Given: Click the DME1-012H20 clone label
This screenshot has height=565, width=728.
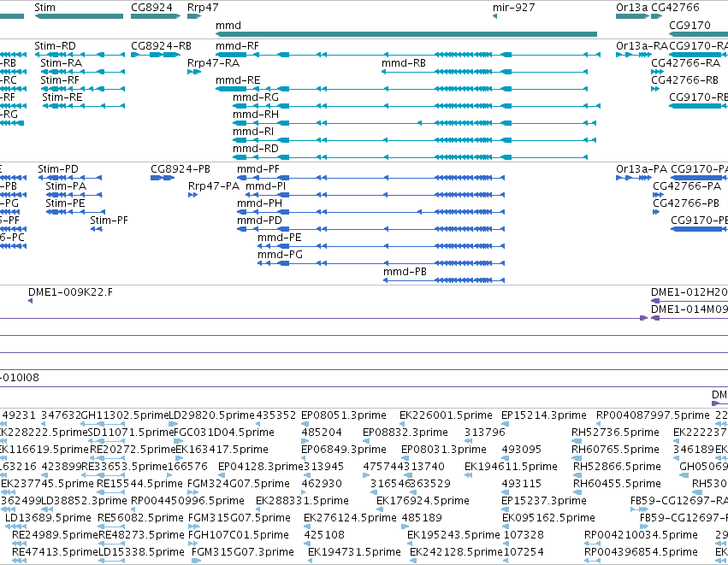Looking at the screenshot, I should [x=689, y=291].
